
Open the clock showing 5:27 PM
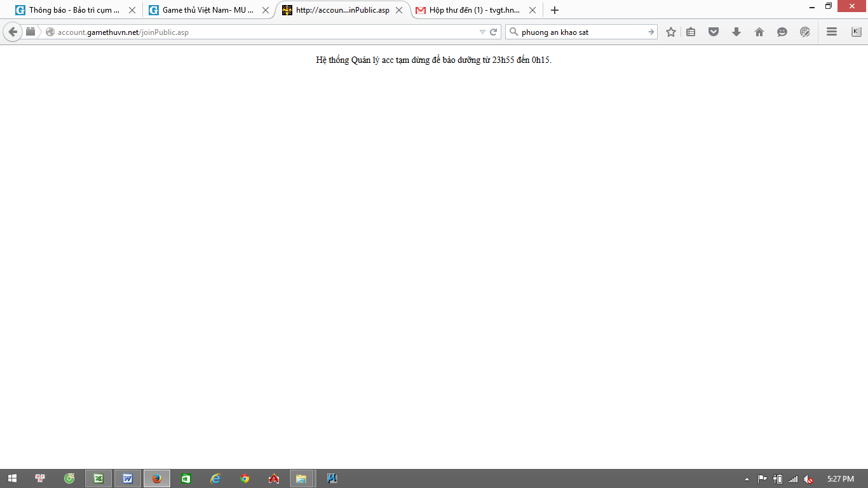tap(841, 478)
